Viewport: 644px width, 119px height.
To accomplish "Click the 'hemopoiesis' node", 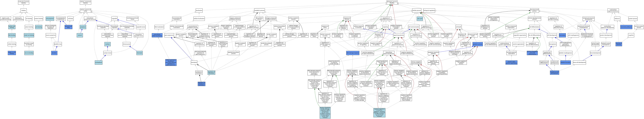I will tap(553, 44).
